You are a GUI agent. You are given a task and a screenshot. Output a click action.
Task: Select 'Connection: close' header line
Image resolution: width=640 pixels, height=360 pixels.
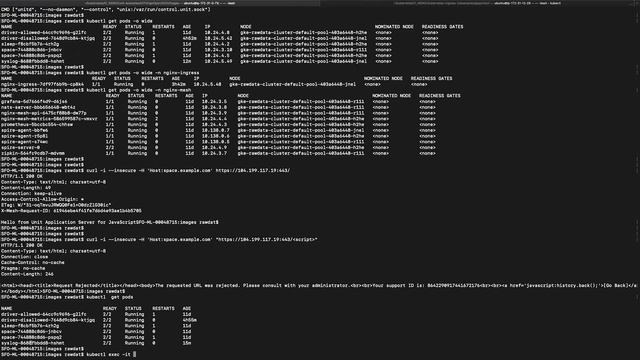pyautogui.click(x=24, y=257)
